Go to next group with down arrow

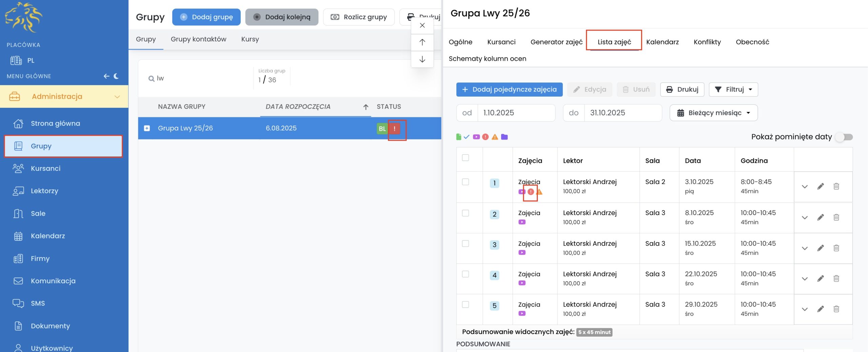pyautogui.click(x=422, y=59)
